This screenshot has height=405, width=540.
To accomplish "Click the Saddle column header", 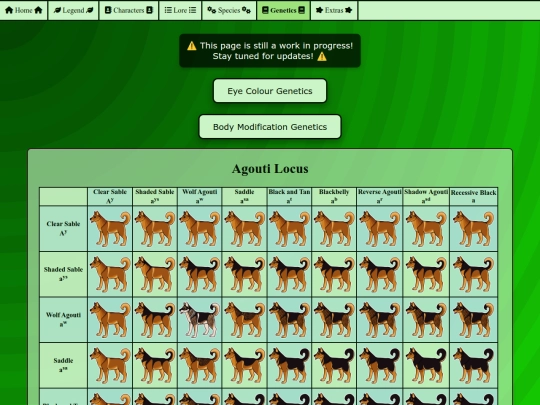I will click(244, 196).
